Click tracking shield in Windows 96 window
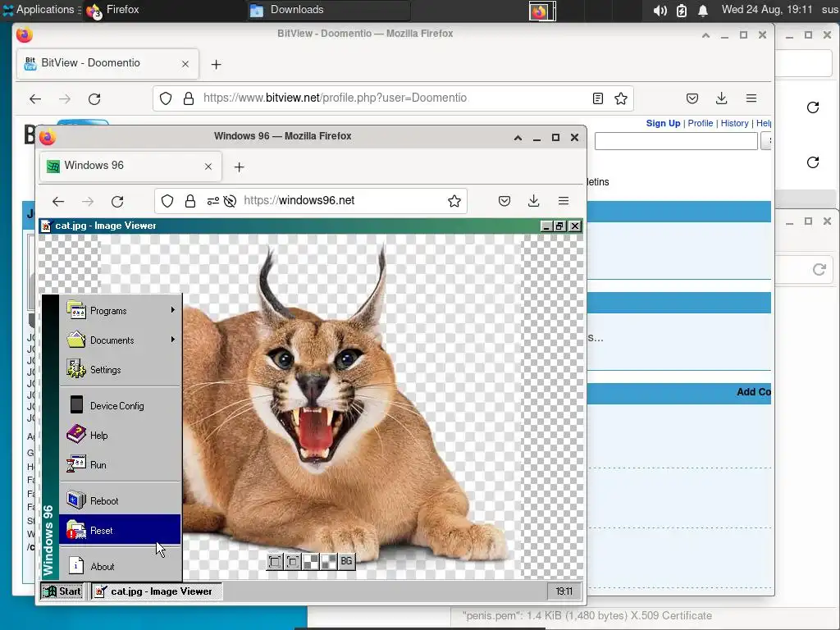 [167, 201]
